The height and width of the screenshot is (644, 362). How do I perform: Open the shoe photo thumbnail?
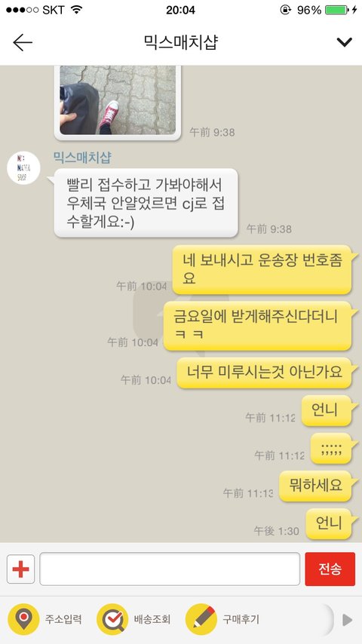click(118, 100)
